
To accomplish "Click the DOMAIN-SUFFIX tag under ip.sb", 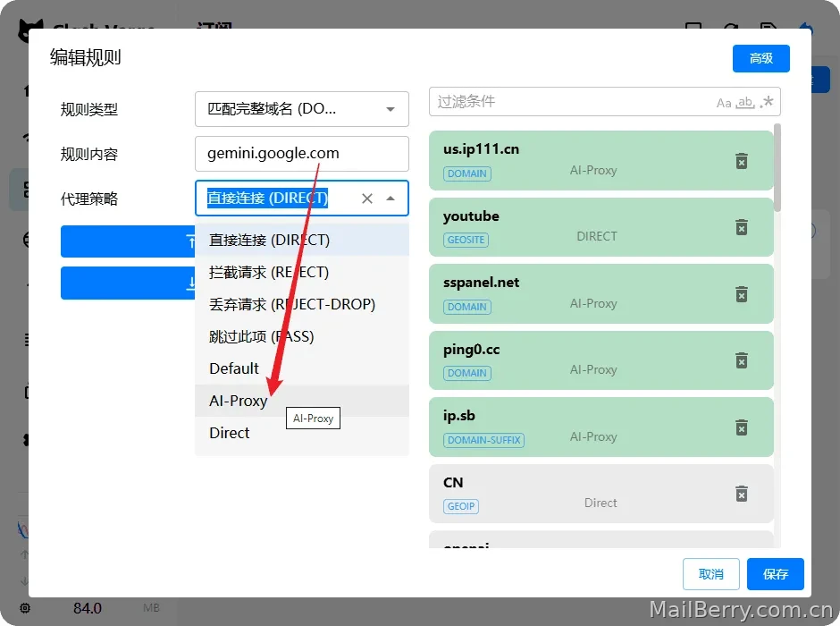I will [483, 440].
